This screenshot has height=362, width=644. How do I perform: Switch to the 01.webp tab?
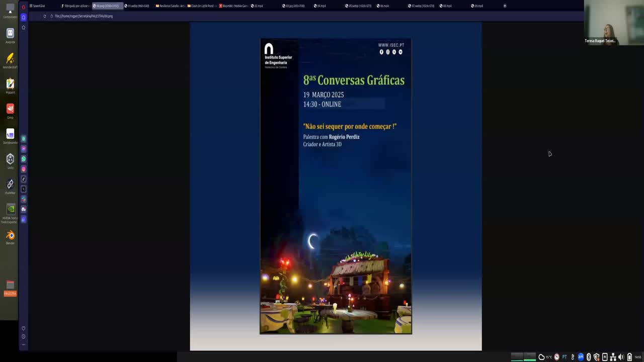[138, 6]
